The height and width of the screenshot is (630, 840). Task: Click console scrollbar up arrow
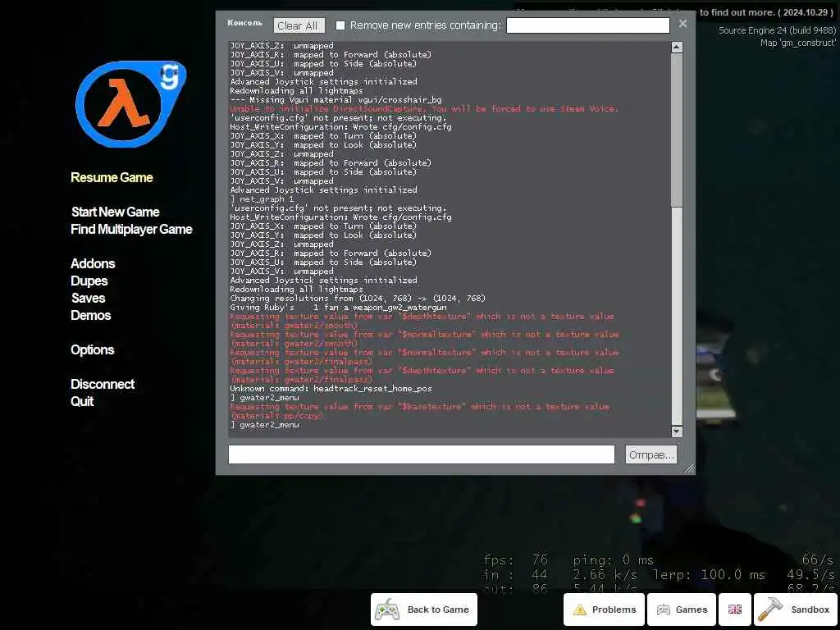tap(677, 47)
